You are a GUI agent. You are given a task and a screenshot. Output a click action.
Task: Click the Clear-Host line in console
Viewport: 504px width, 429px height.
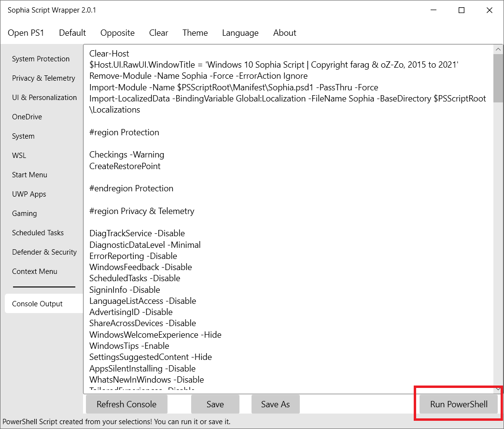click(x=109, y=54)
